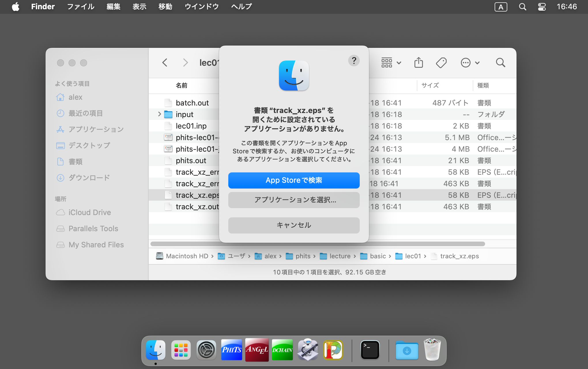The image size is (588, 369).
Task: Launch the DCHAIN app from the Dock
Action: point(282,350)
